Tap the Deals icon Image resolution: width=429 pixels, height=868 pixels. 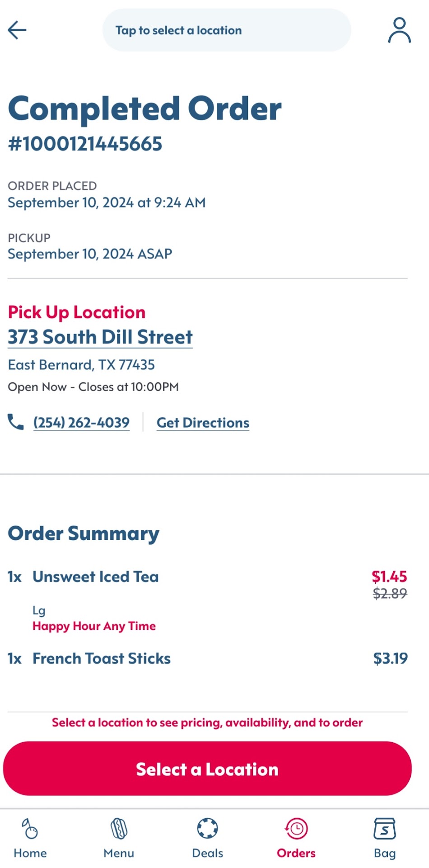(207, 829)
